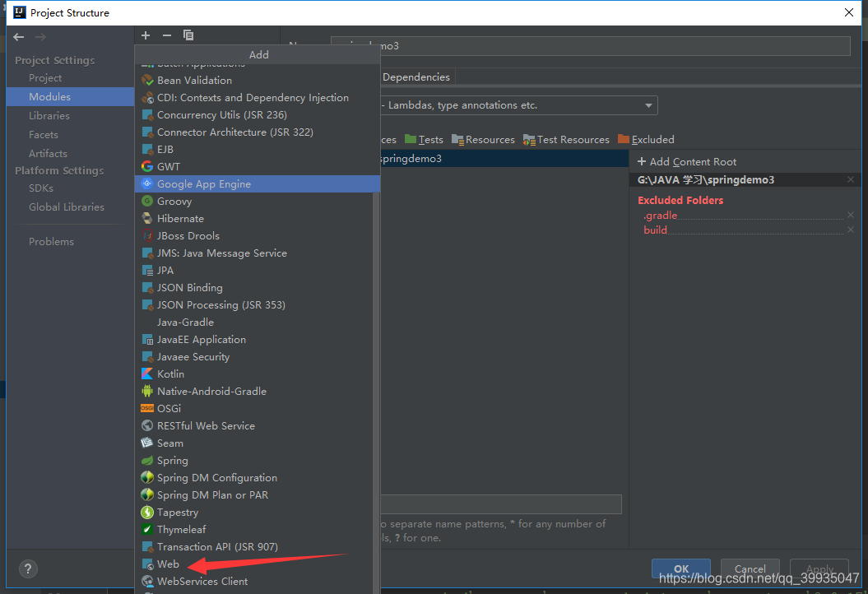Click the Seam icon
Viewport: 868px width, 594px height.
click(147, 443)
